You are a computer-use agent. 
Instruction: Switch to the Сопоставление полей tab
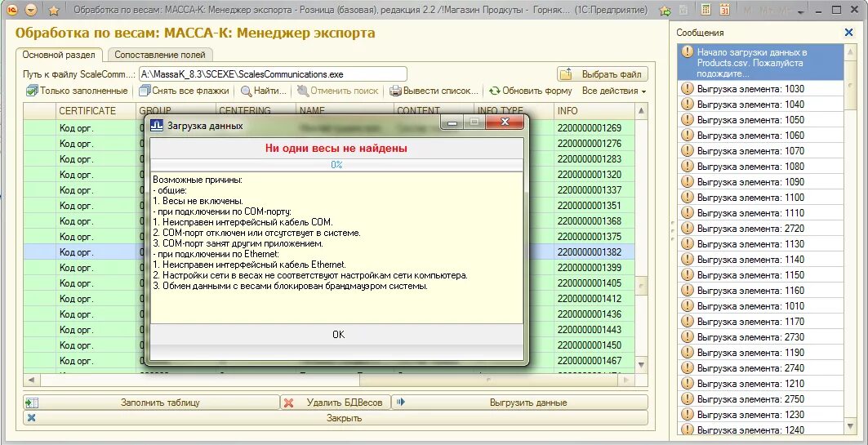[160, 55]
